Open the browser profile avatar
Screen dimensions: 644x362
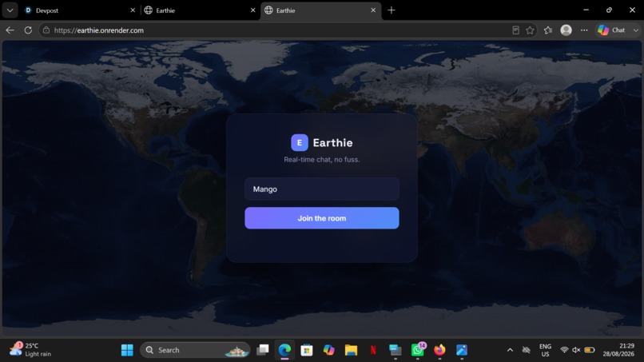[566, 30]
